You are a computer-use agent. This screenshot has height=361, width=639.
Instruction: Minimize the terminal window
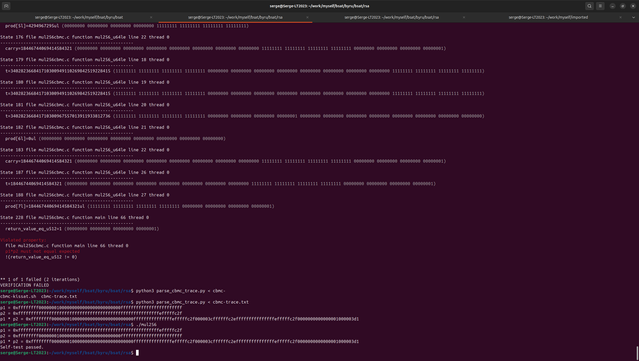point(613,6)
